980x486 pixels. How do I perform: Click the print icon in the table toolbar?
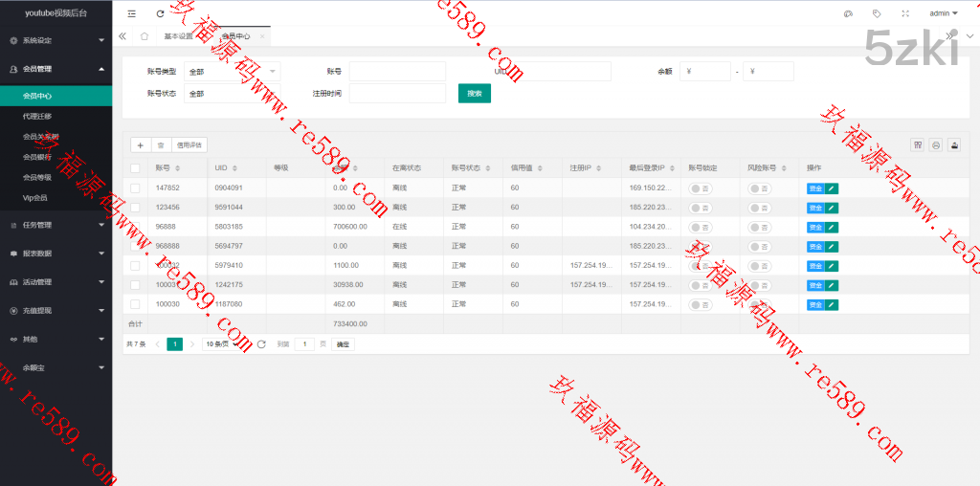click(x=936, y=145)
